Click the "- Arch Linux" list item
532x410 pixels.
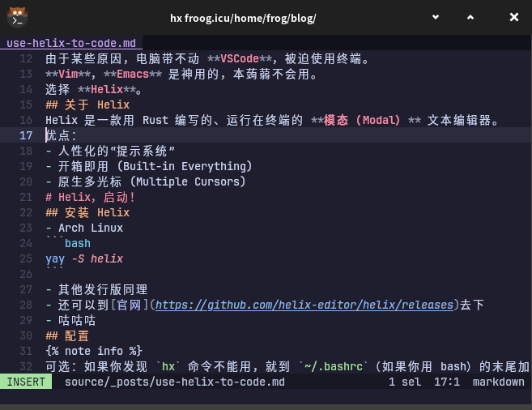(84, 228)
